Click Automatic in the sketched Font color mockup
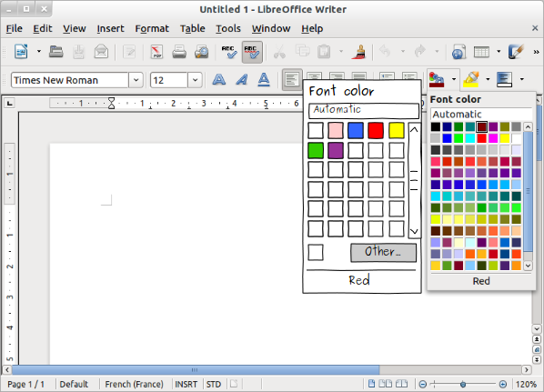 [x=364, y=110]
